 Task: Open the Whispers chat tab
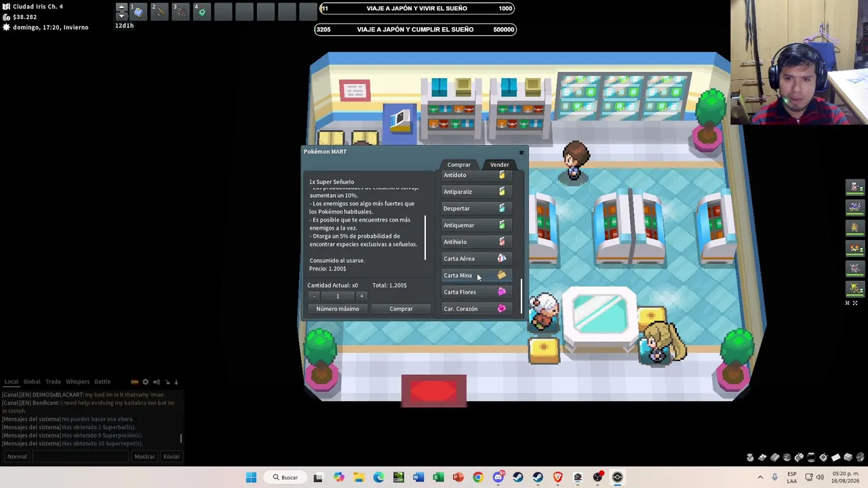coord(77,382)
